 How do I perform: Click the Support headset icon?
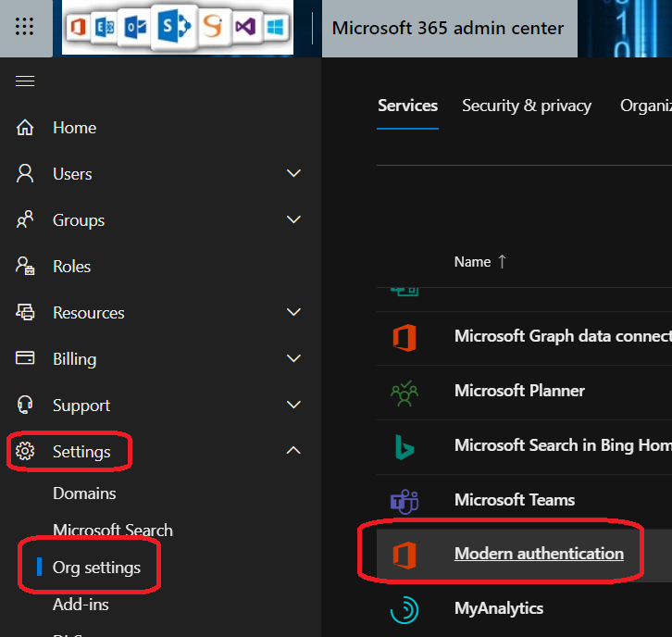25,406
